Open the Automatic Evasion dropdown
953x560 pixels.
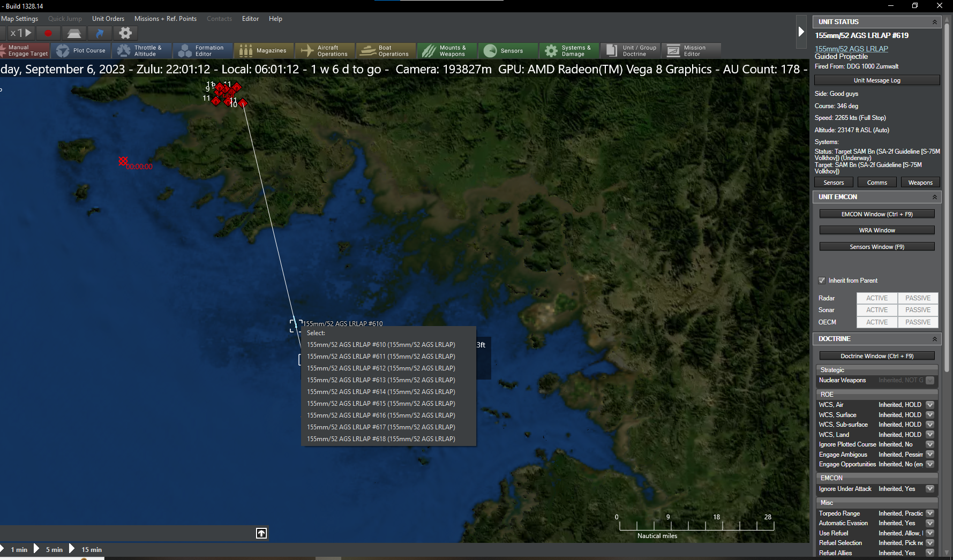[x=930, y=523]
